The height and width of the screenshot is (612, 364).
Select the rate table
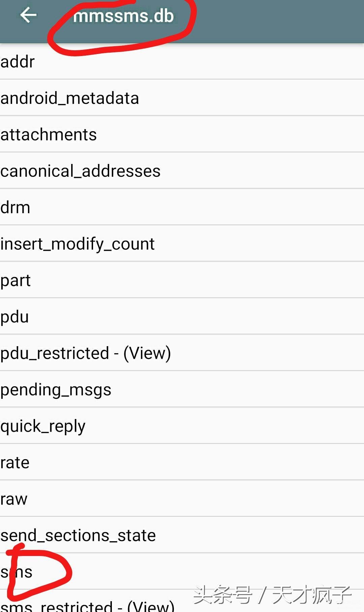click(x=182, y=462)
